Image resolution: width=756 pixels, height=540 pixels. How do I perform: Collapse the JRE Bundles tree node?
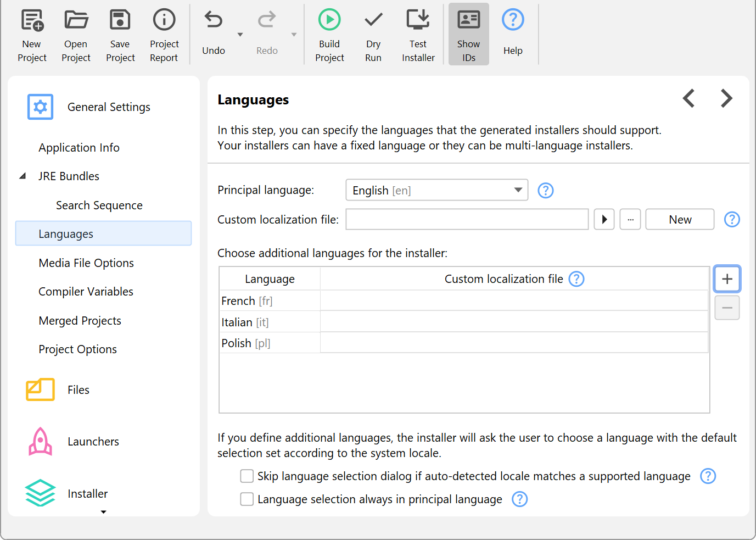23,176
